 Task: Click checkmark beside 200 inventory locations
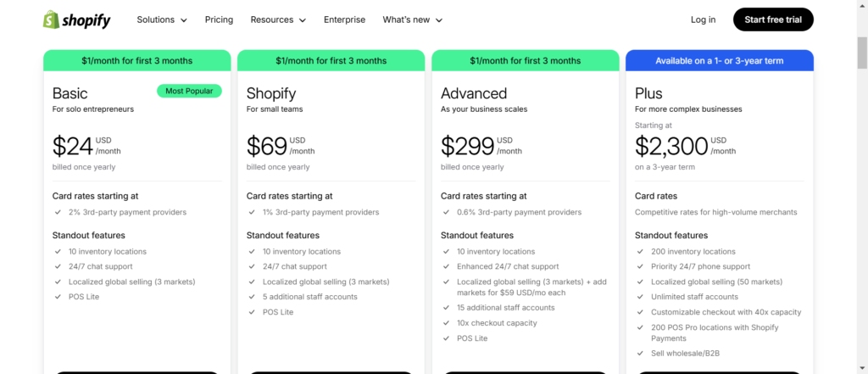[641, 252]
